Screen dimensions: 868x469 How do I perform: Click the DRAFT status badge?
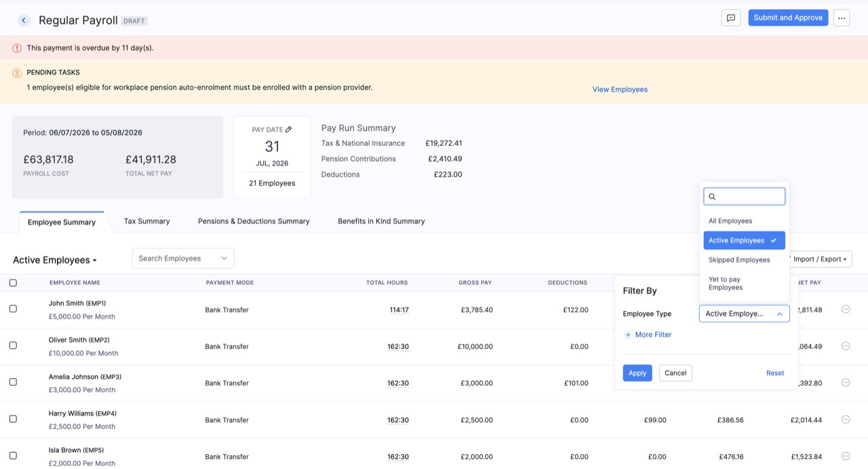(x=134, y=21)
